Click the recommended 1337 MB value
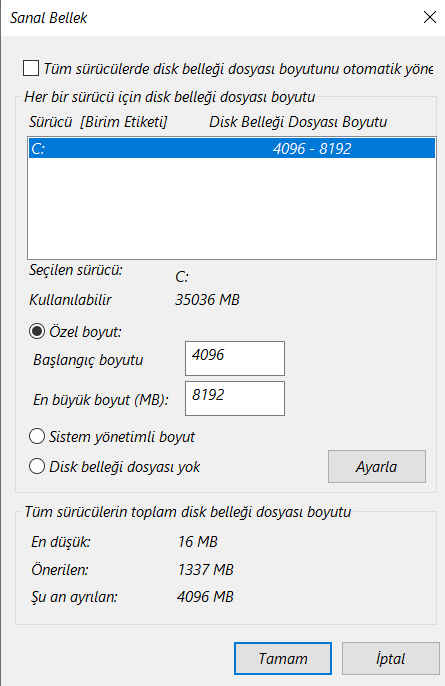The image size is (445, 686). pos(206,570)
